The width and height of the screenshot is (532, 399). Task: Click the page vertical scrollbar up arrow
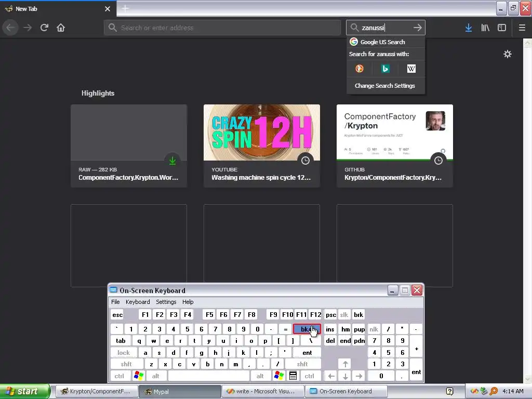pos(527,43)
